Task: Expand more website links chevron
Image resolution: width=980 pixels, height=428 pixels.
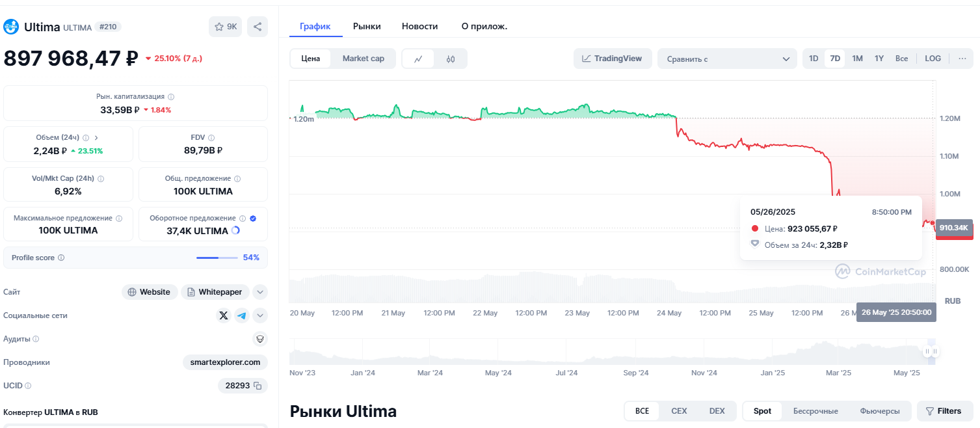Action: [260, 292]
